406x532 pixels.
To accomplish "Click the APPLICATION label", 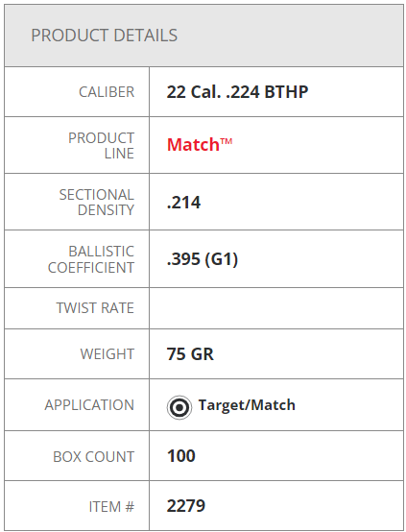I will [89, 405].
